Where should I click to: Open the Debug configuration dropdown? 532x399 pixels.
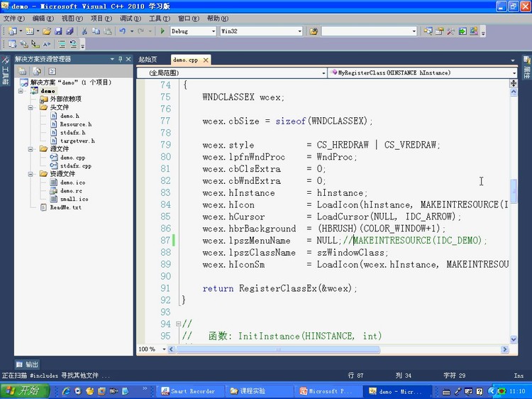point(213,31)
